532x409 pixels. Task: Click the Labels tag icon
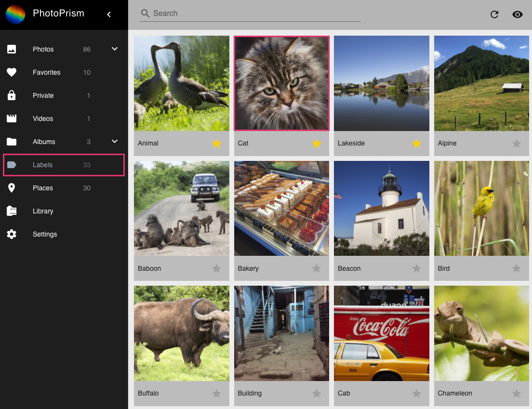12,165
